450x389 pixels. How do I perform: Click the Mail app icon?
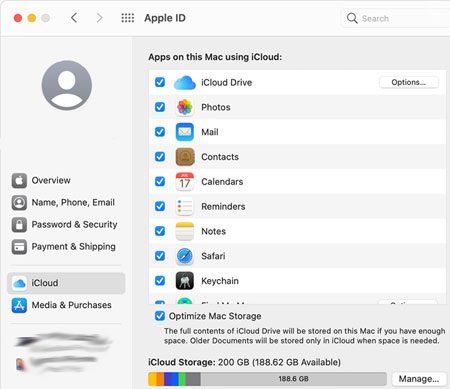[x=185, y=132]
